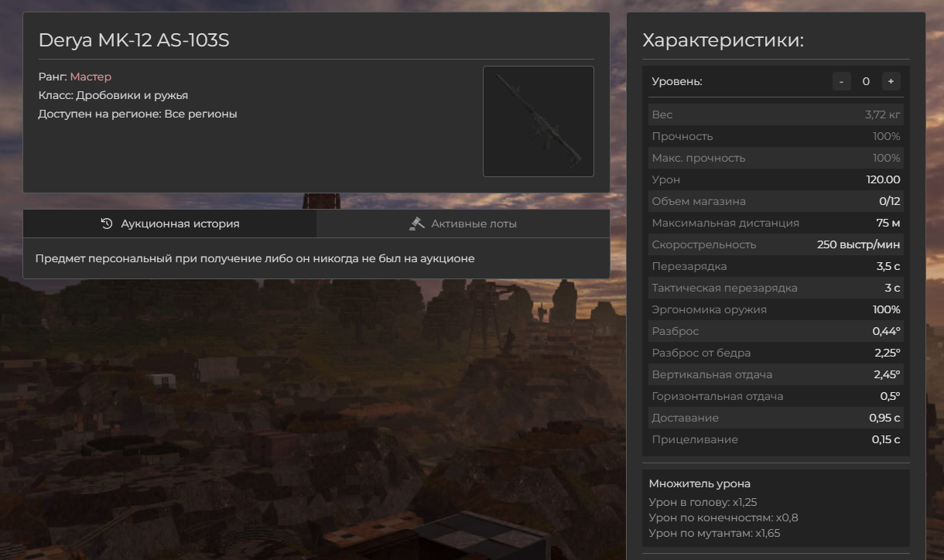Image resolution: width=944 pixels, height=560 pixels.
Task: Click the level value 0 field
Action: coord(866,81)
